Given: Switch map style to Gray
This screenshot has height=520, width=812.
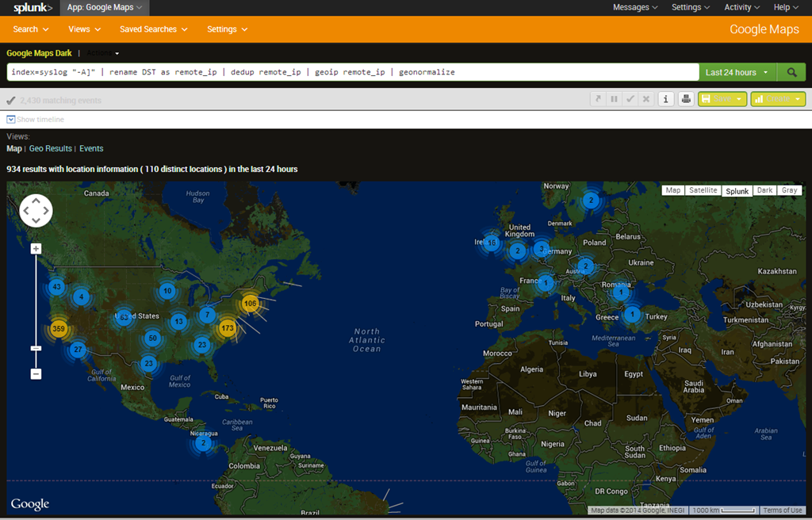Looking at the screenshot, I should [789, 190].
